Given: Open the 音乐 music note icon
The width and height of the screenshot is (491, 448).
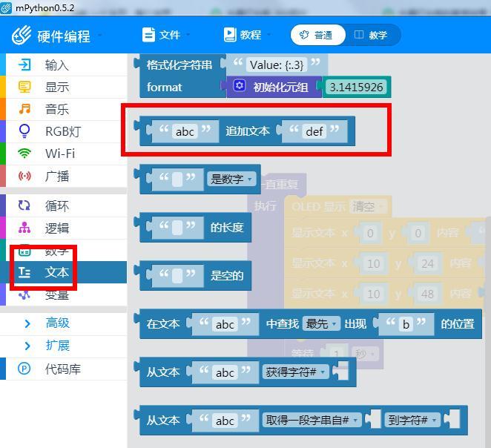Looking at the screenshot, I should [24, 109].
